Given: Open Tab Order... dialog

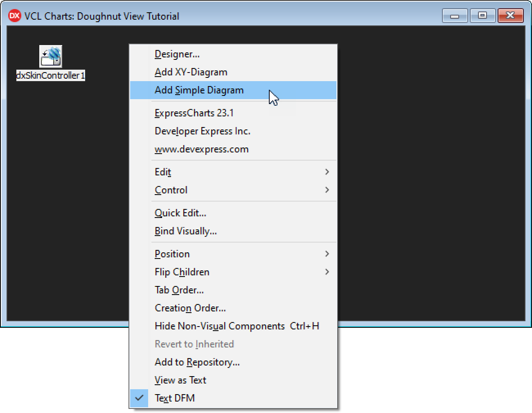Looking at the screenshot, I should (x=179, y=290).
